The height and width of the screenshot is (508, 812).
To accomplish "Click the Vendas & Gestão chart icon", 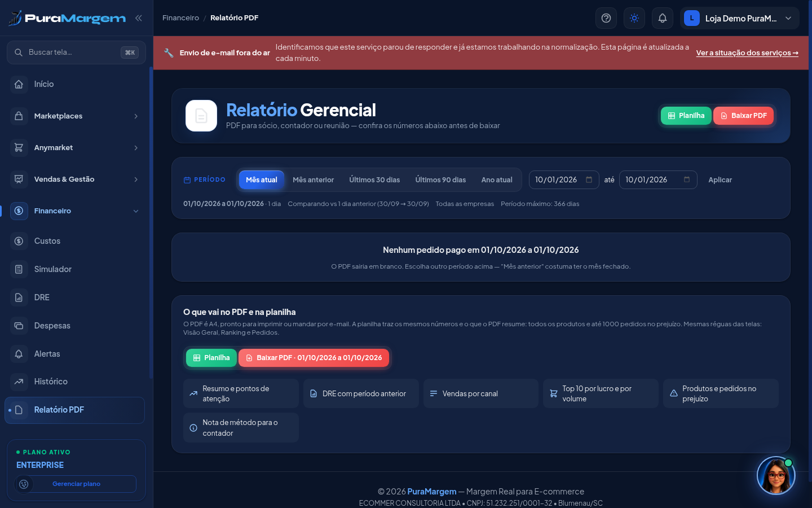I will [19, 179].
